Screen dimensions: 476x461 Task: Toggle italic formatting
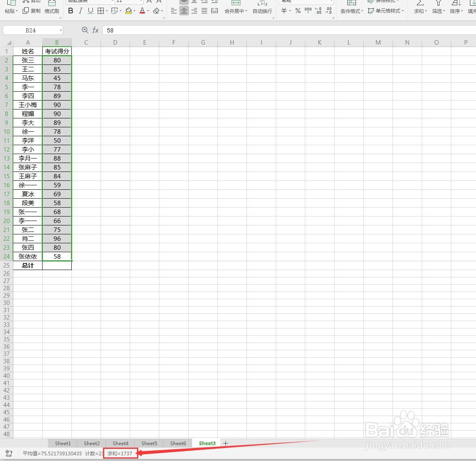coord(80,11)
